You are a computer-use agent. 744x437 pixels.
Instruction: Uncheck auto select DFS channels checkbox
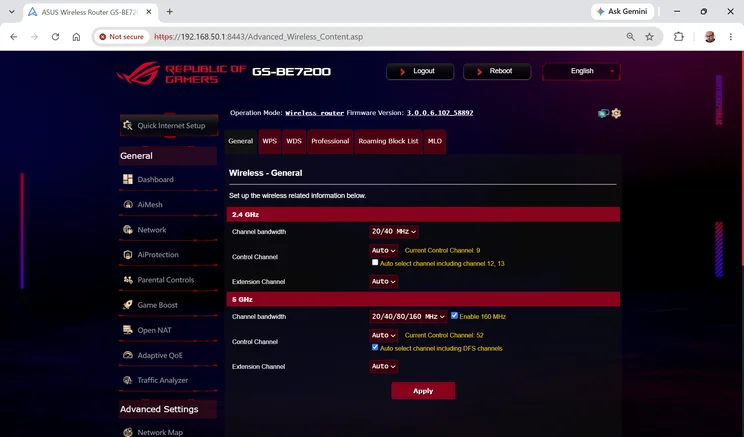(375, 347)
